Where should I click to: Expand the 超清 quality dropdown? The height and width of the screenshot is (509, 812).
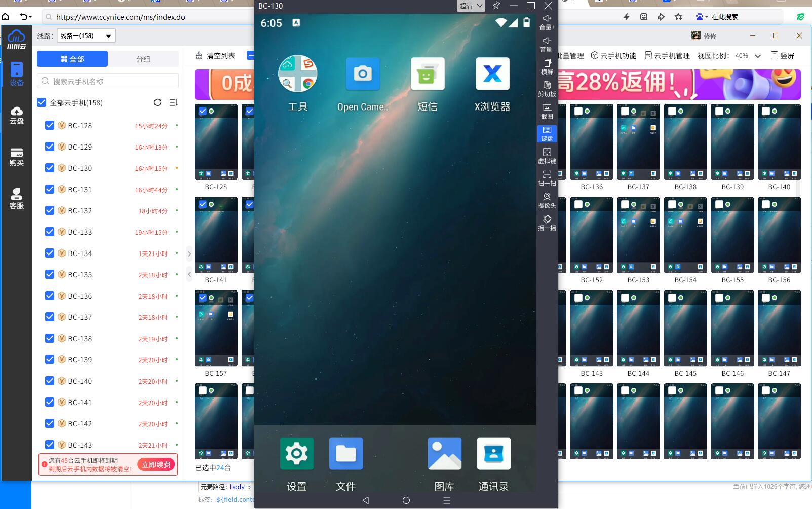coord(471,6)
